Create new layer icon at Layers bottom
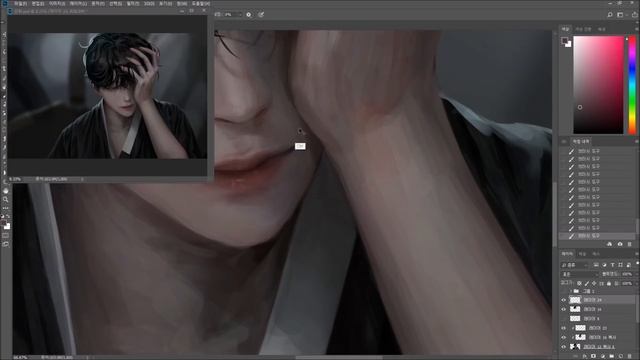 point(621,356)
